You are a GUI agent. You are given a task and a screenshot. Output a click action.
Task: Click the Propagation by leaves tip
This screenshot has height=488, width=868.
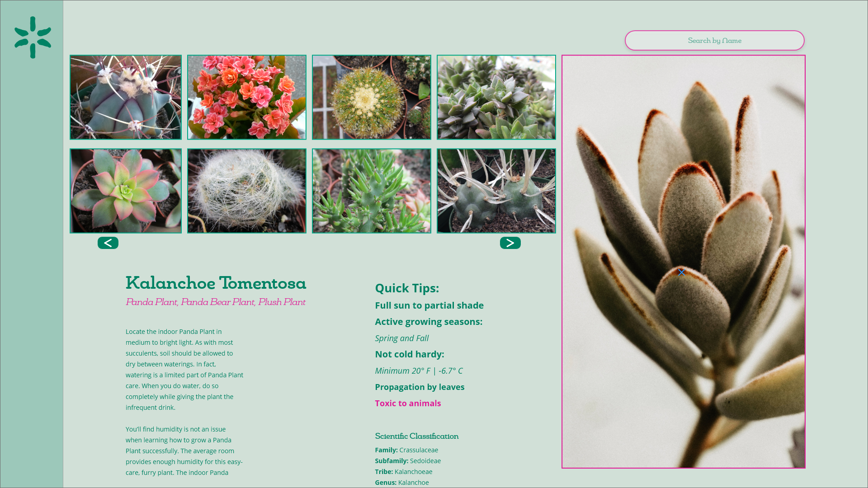click(x=420, y=387)
